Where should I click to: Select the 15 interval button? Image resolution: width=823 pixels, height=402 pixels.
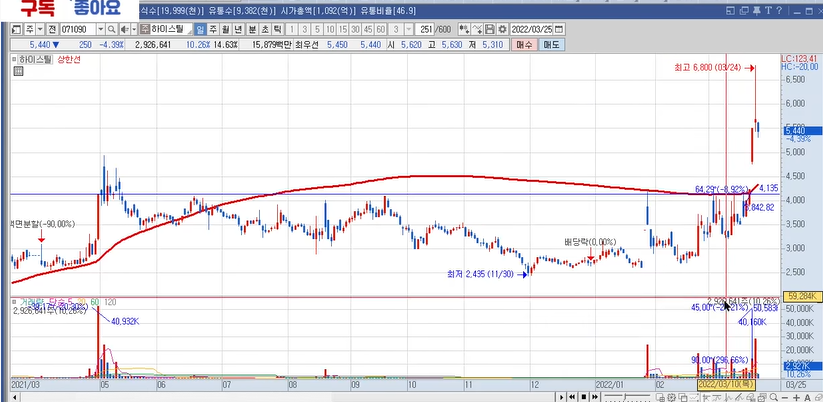coord(342,29)
